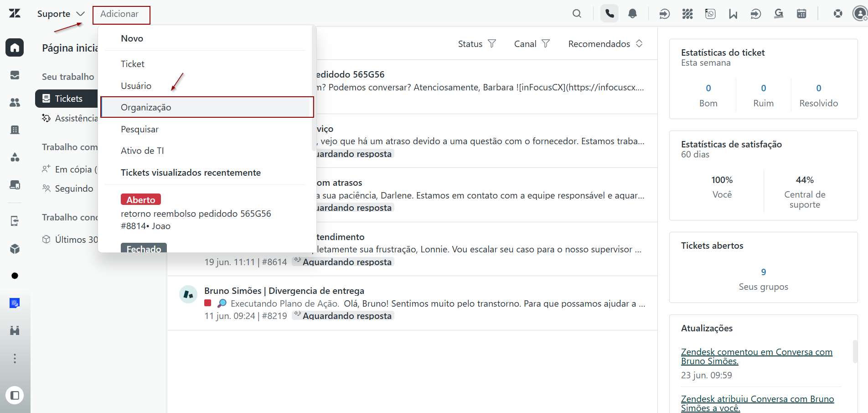The image size is (868, 413).
Task: Click the 9 open tickets count
Action: point(764,272)
